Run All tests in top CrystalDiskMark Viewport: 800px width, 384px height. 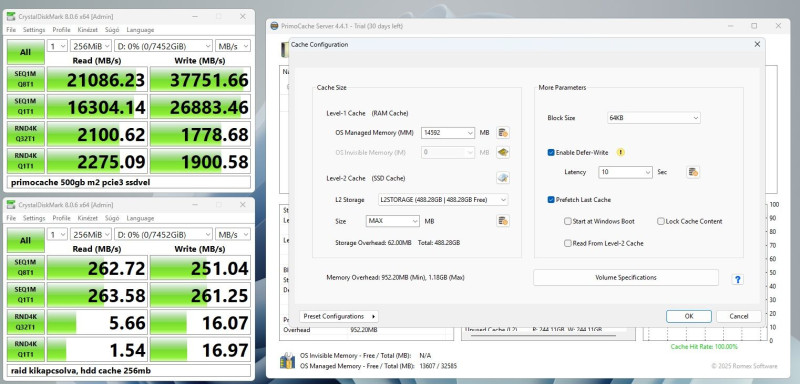pos(26,52)
